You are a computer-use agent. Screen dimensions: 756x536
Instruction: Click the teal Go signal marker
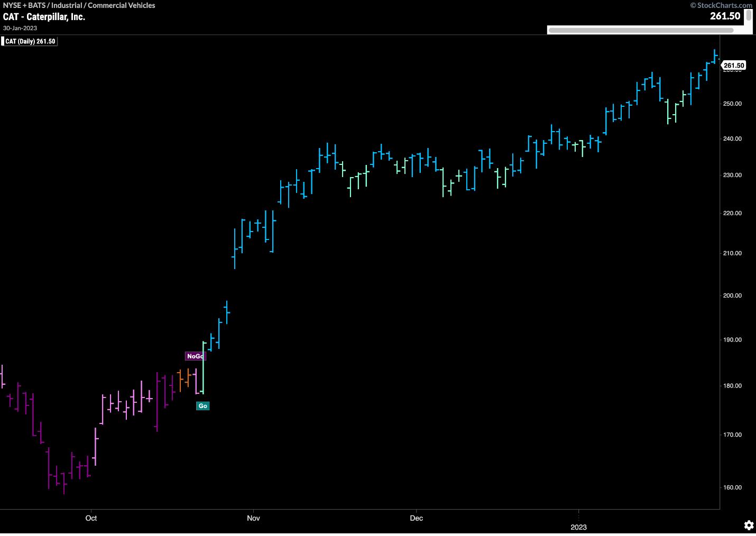[202, 406]
